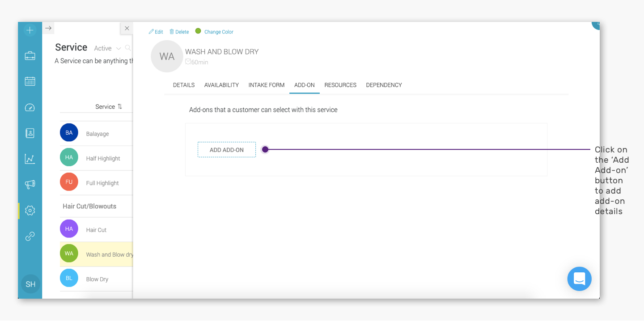Expand the Active status filter dropdown
Image resolution: width=644 pixels, height=321 pixels.
click(107, 48)
